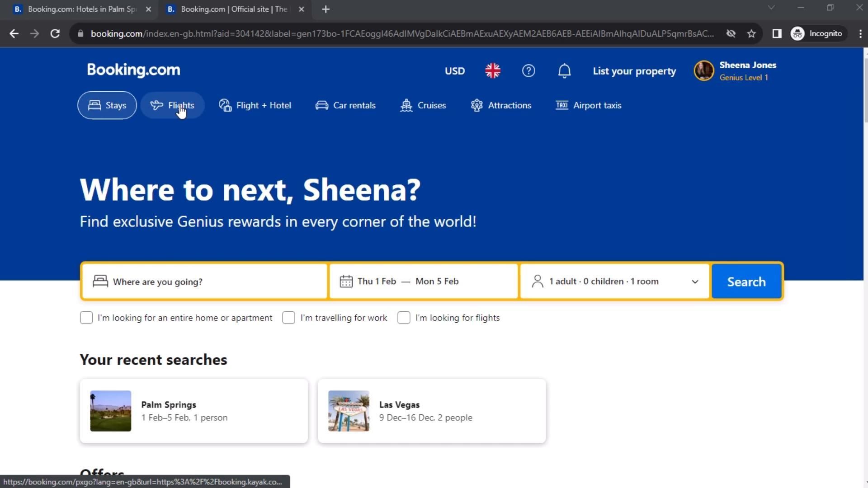Click the help question mark icon
868x488 pixels.
(x=528, y=71)
